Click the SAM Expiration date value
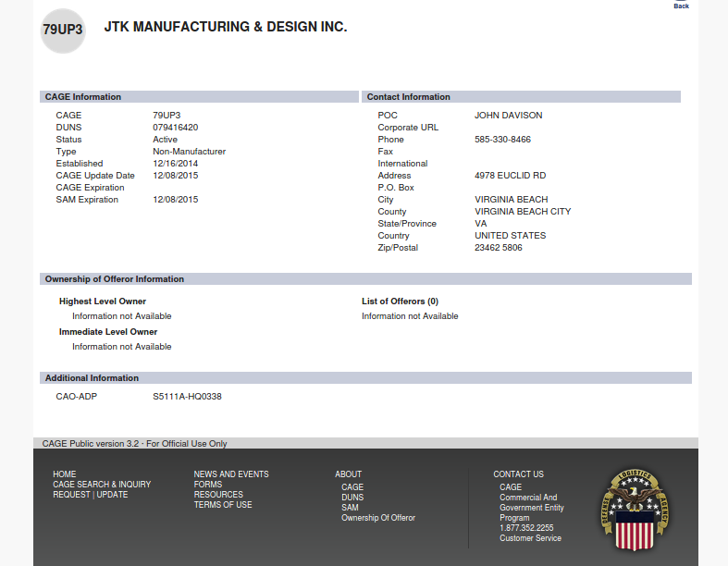728x566 pixels. click(x=176, y=200)
